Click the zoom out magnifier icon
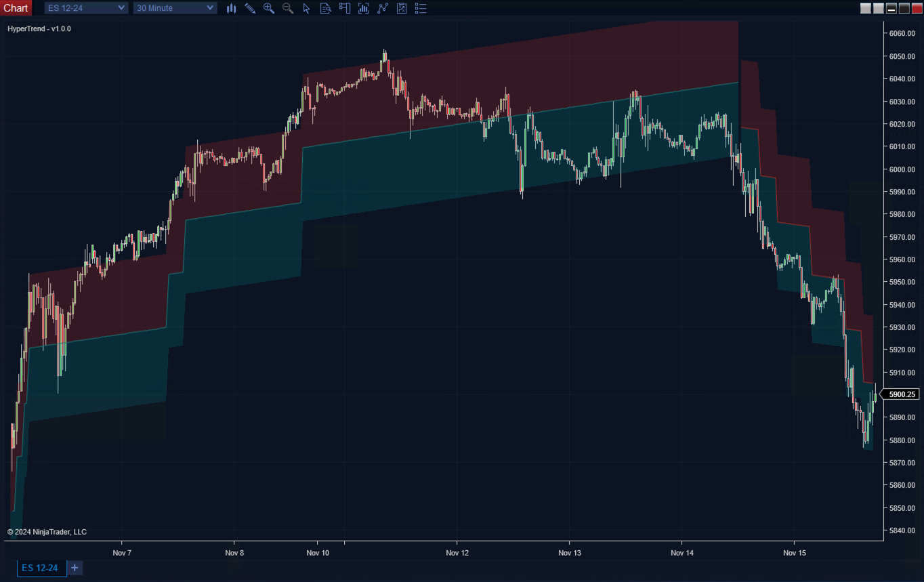The height and width of the screenshot is (582, 924). click(288, 8)
